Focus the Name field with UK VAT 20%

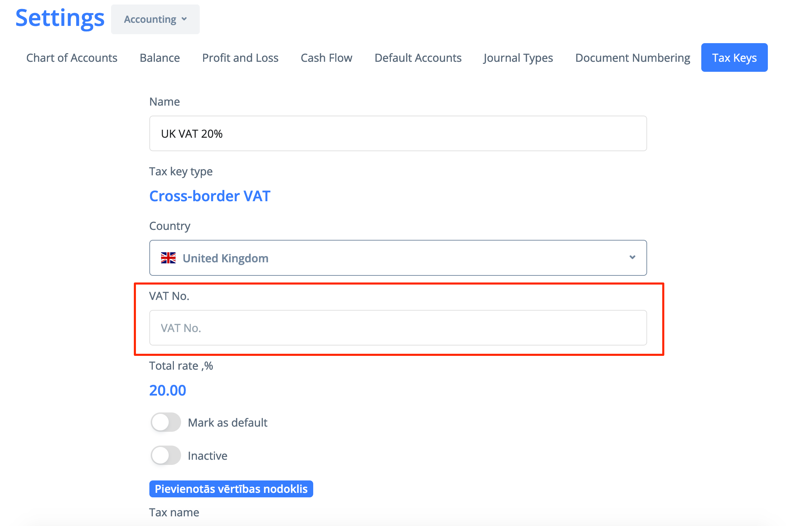click(x=398, y=133)
